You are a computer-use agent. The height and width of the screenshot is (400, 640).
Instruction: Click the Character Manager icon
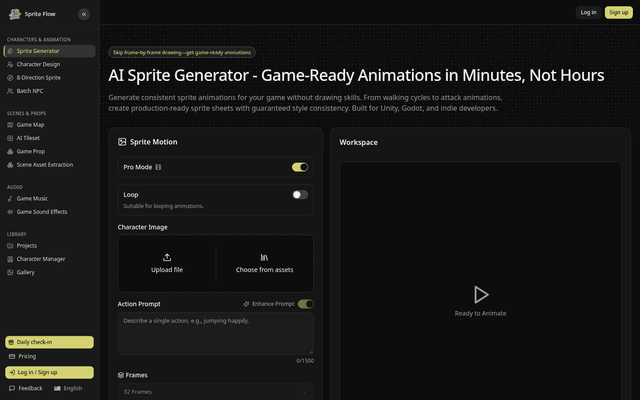point(10,259)
